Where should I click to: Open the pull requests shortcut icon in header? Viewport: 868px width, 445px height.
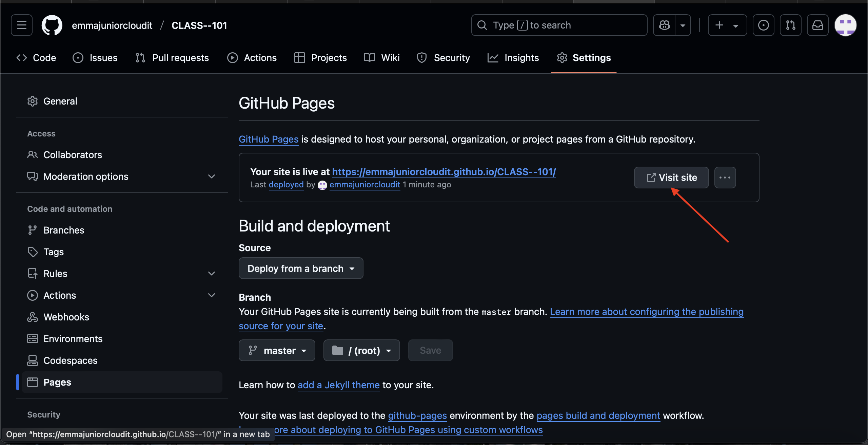tap(790, 25)
